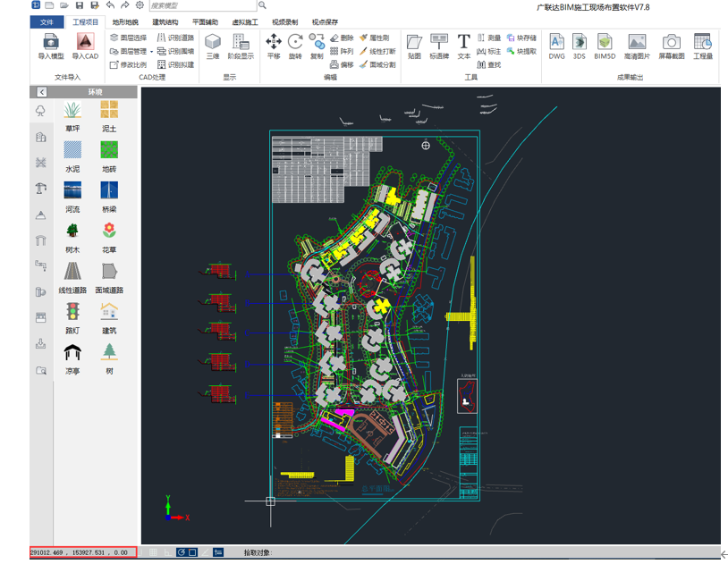728x564 pixels.
Task: Pick the 草坪 lawn material
Action: click(x=72, y=117)
